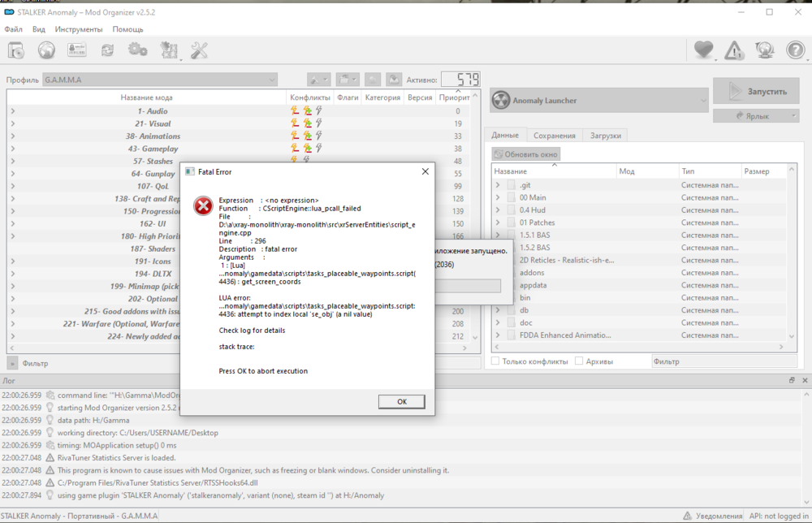The image size is (812, 523).
Task: Click the heart endorse icon
Action: pyautogui.click(x=704, y=50)
